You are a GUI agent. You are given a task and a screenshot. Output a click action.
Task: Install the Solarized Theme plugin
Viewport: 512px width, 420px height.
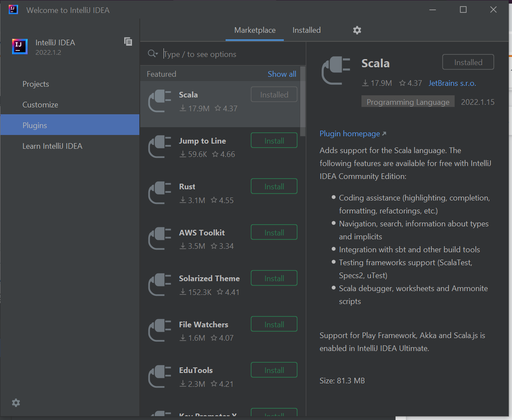pyautogui.click(x=274, y=278)
